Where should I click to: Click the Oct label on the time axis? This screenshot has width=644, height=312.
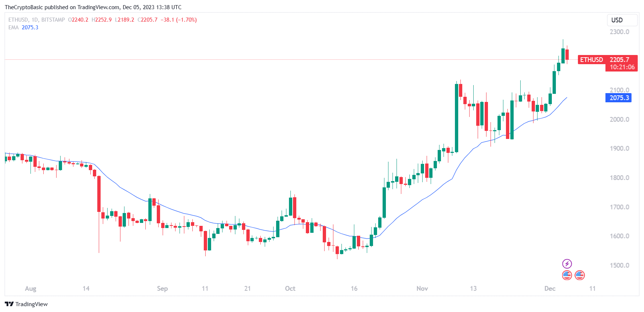[x=290, y=289]
